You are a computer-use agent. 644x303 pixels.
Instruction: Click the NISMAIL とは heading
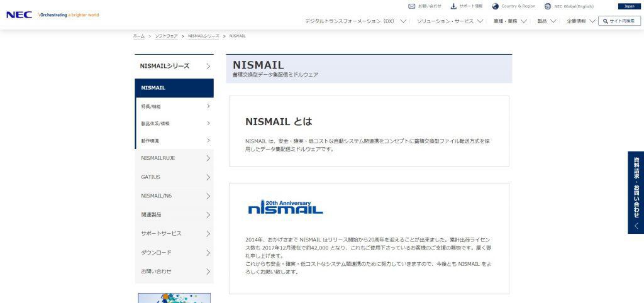[x=279, y=121]
